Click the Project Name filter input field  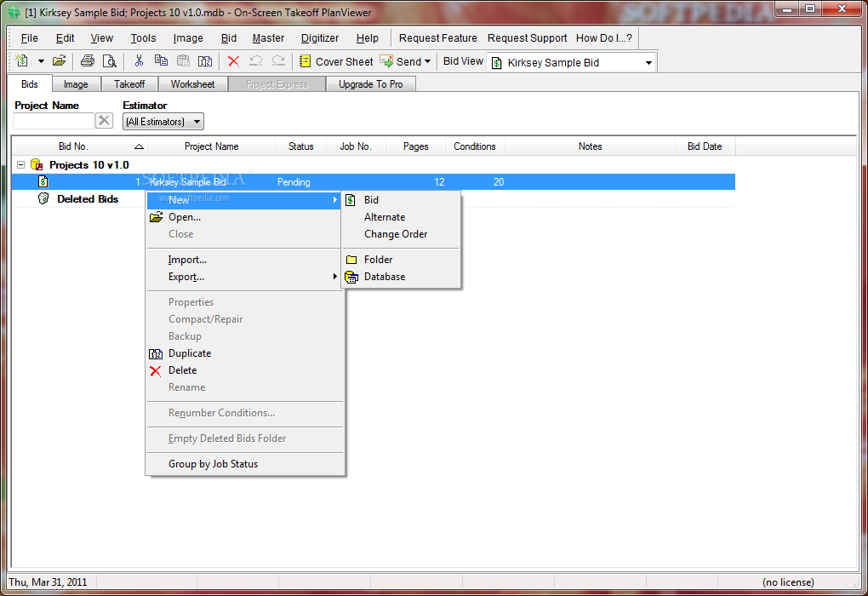[x=53, y=121]
